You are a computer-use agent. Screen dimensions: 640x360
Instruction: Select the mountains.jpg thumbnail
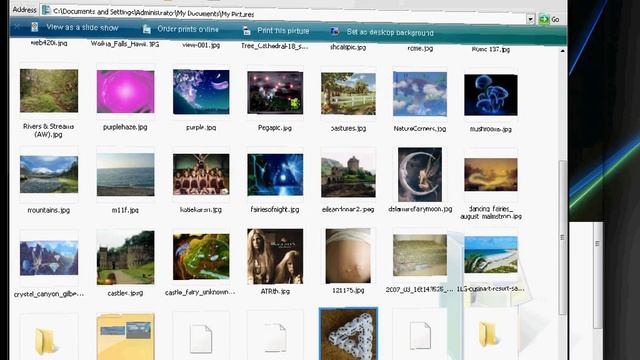point(49,174)
